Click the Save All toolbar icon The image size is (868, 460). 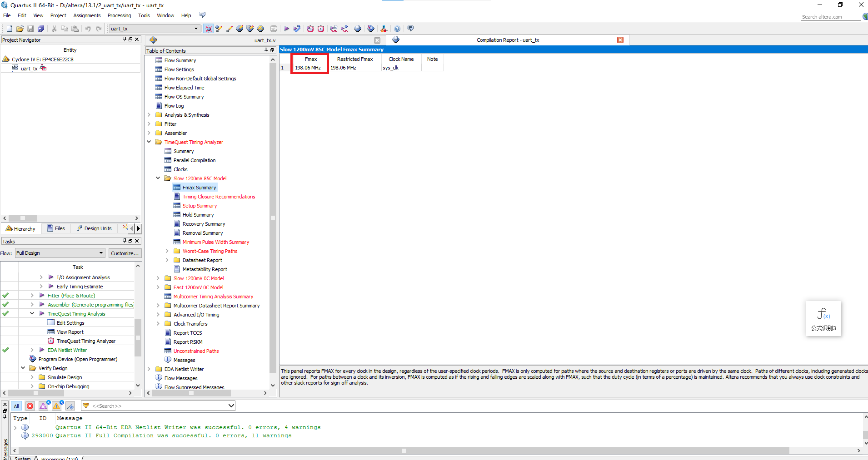click(41, 29)
